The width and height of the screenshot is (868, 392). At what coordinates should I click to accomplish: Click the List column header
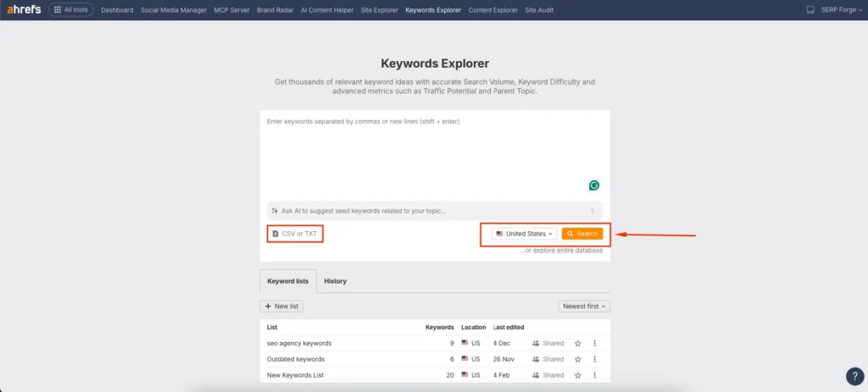point(272,328)
